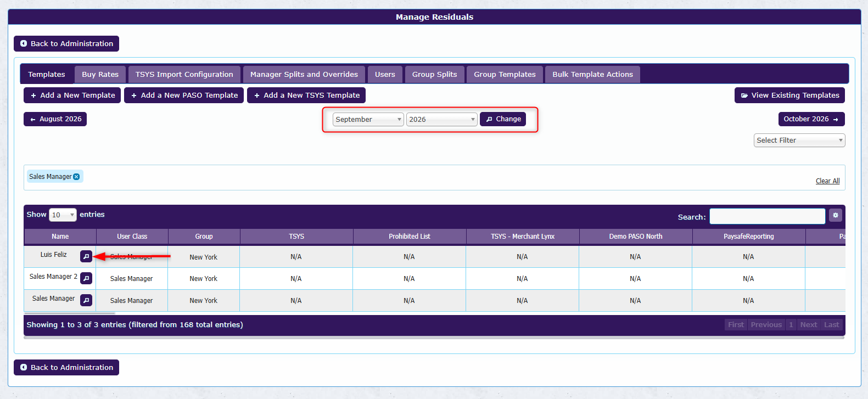Open the month dropdown showing September

[x=368, y=119]
